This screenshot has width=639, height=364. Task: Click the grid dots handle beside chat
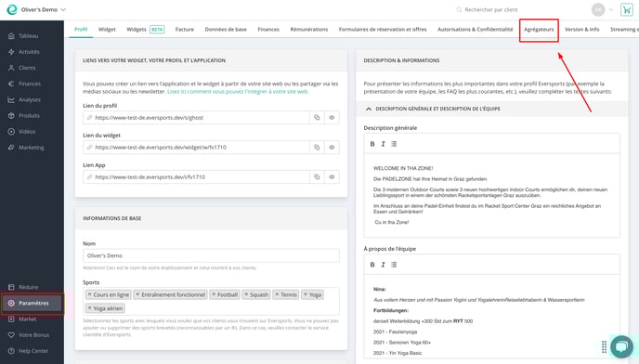604,347
